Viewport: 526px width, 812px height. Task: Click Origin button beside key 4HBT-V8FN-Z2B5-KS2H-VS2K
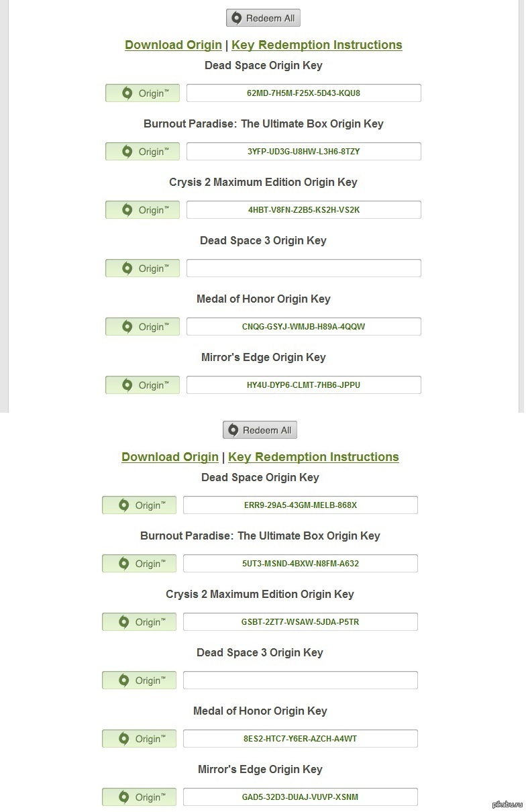click(x=142, y=210)
